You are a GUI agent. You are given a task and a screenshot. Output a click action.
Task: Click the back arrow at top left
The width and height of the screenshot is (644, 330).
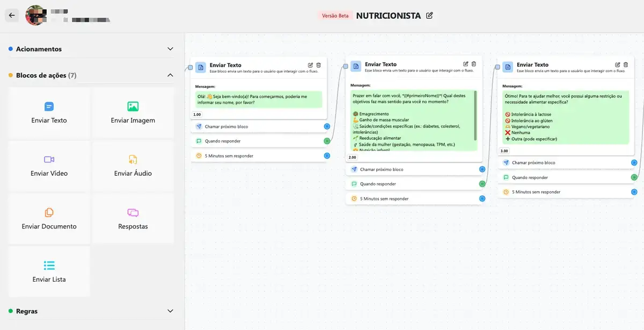tap(12, 15)
